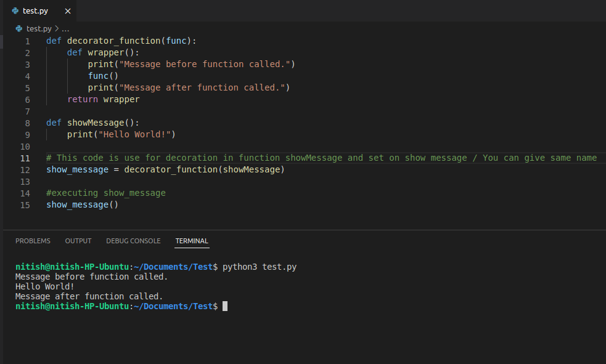Close the test.py editor tab

pyautogui.click(x=67, y=10)
